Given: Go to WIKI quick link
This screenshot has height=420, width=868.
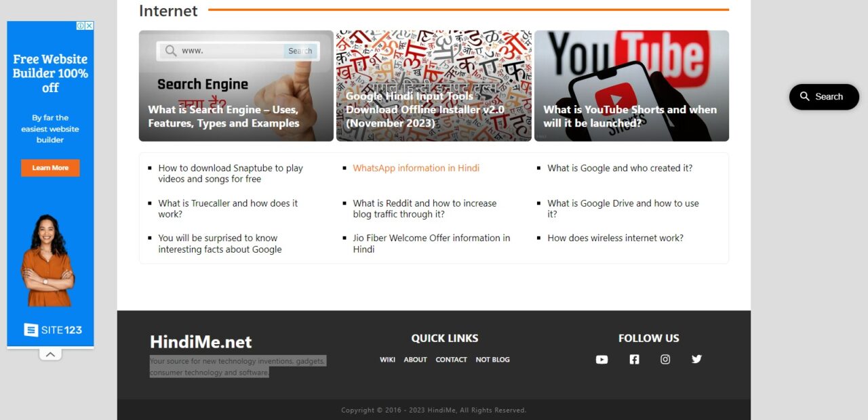Looking at the screenshot, I should click(387, 360).
